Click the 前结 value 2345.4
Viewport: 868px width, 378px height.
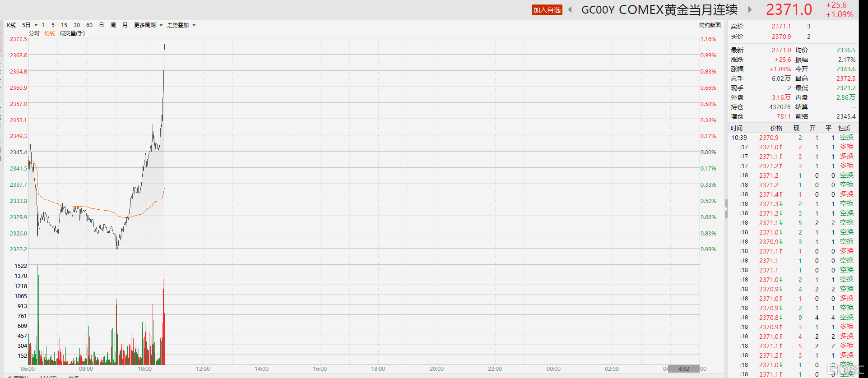pos(846,116)
